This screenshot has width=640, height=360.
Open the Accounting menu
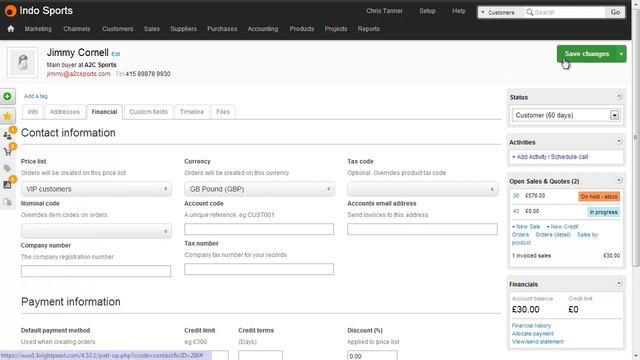[262, 29]
